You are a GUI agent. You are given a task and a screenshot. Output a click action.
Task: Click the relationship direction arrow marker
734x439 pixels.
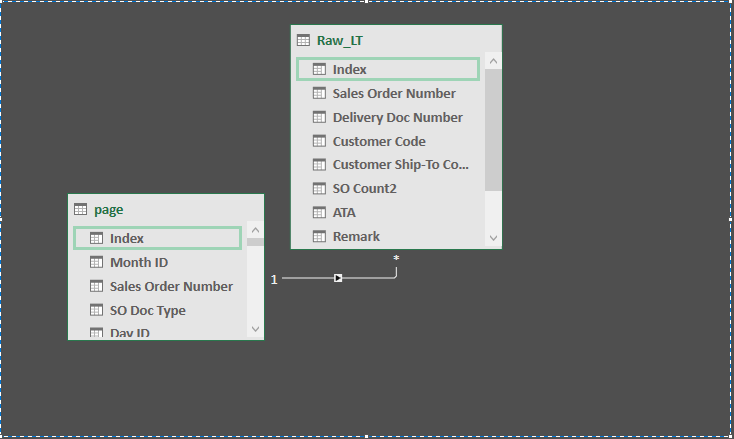[x=338, y=278]
